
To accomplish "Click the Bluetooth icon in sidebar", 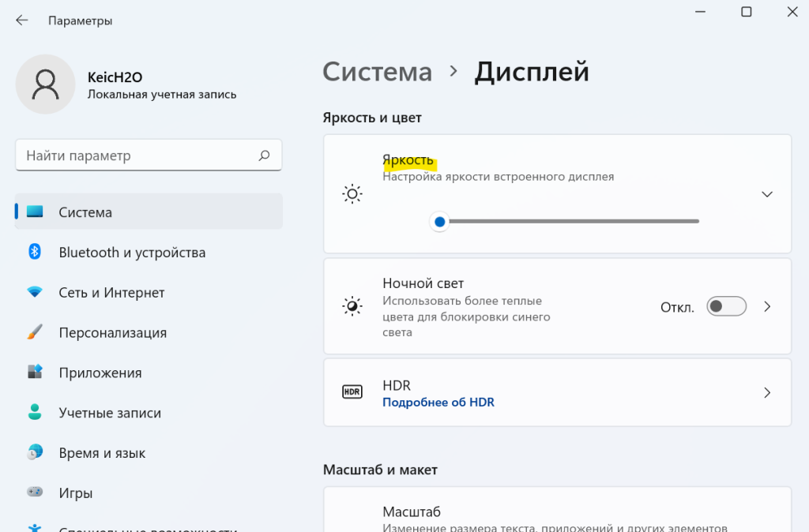I will point(35,252).
